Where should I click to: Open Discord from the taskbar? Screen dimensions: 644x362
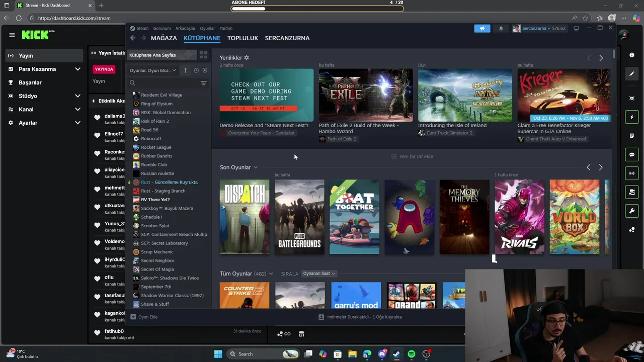click(382, 354)
